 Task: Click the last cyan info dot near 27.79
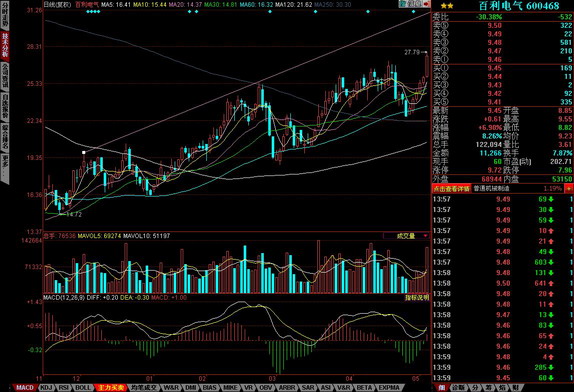point(413,12)
